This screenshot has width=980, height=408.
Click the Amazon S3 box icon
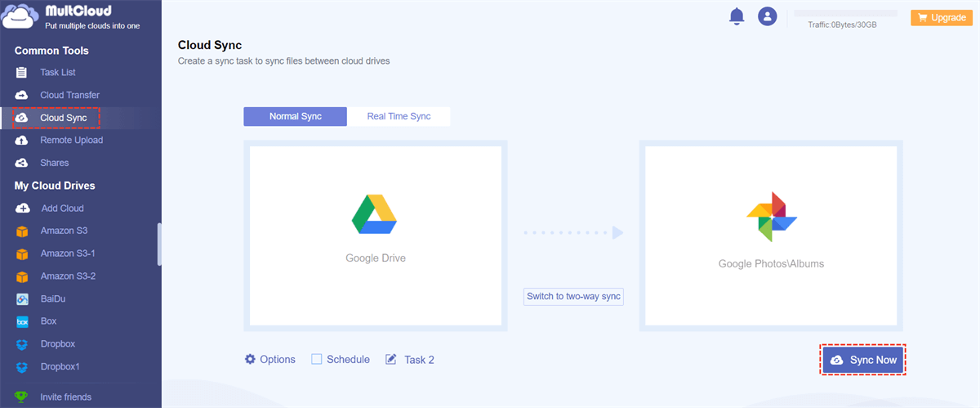click(22, 231)
